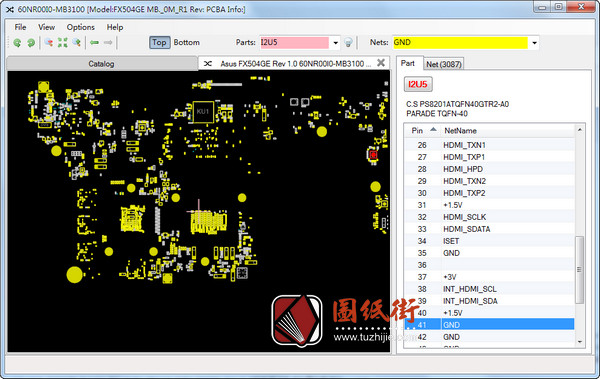Rotate the board view right

coord(31,42)
